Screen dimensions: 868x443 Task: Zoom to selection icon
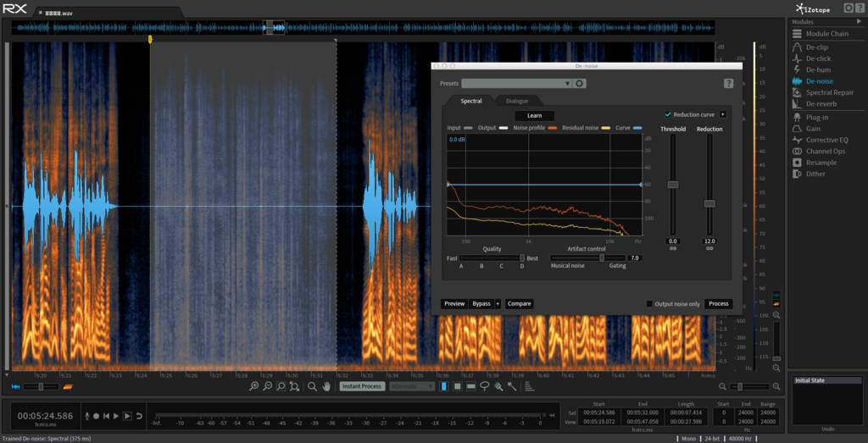pos(281,386)
